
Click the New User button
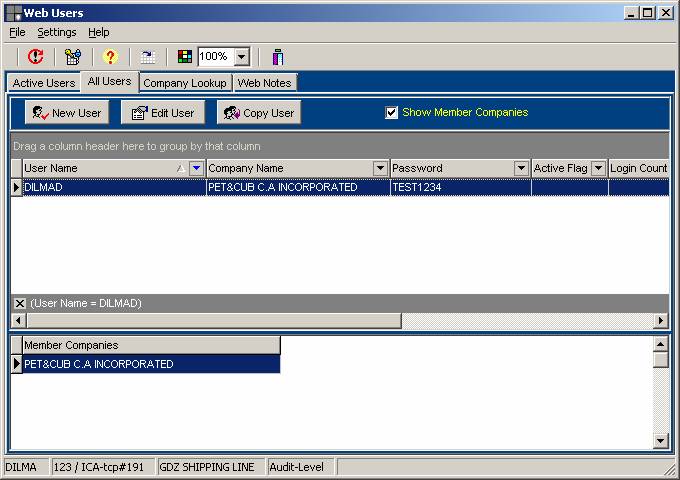point(65,113)
